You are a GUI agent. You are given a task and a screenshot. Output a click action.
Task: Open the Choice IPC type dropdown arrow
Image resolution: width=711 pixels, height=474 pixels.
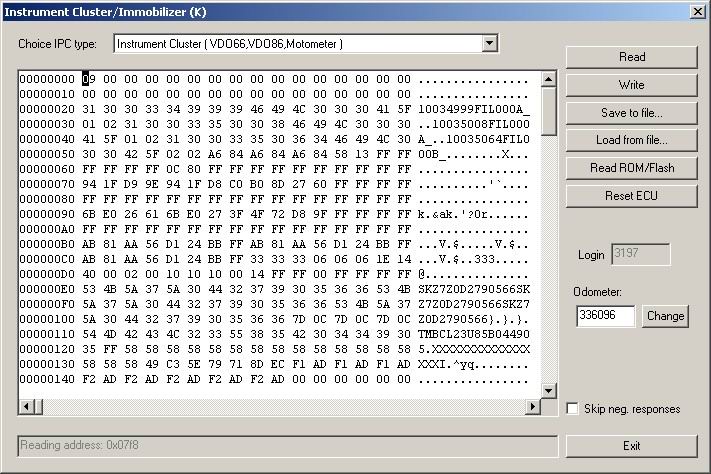[x=489, y=44]
